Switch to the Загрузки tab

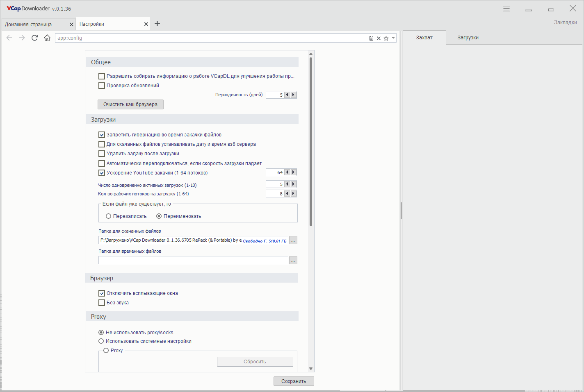point(468,38)
